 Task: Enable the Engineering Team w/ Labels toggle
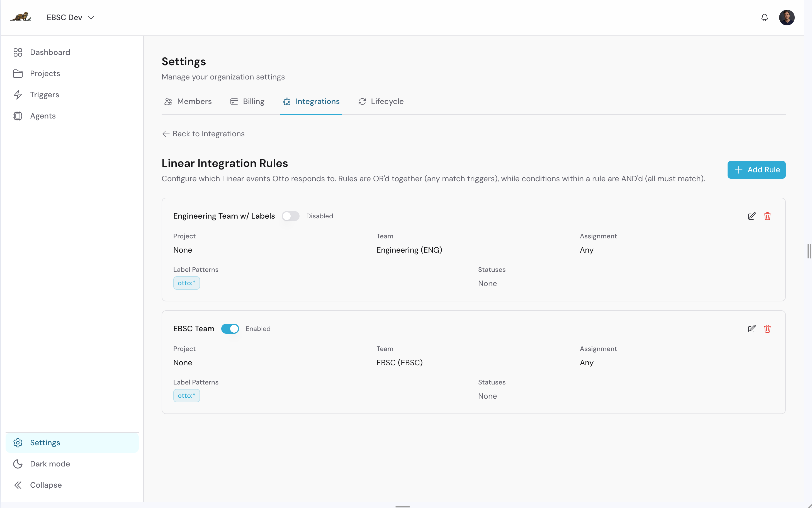(x=290, y=216)
